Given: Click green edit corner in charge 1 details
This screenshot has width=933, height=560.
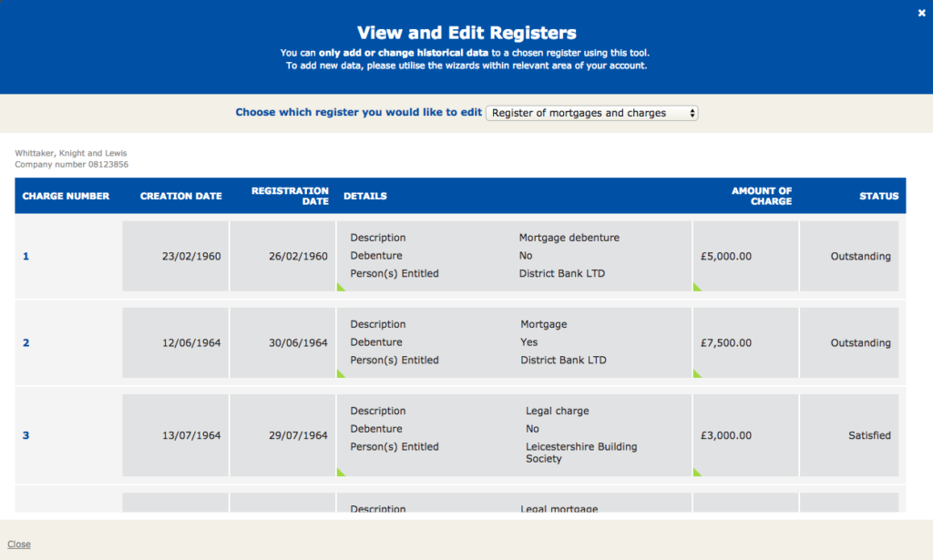Looking at the screenshot, I should coord(342,287).
